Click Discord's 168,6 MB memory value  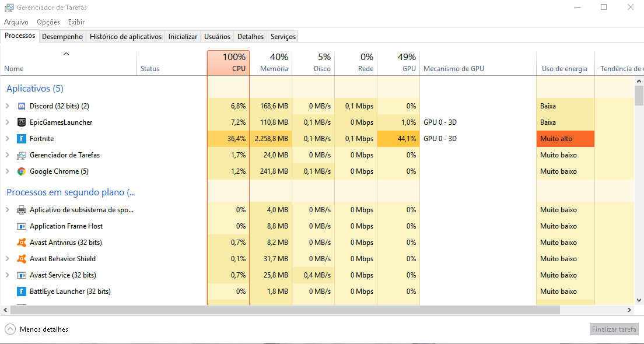coord(274,106)
